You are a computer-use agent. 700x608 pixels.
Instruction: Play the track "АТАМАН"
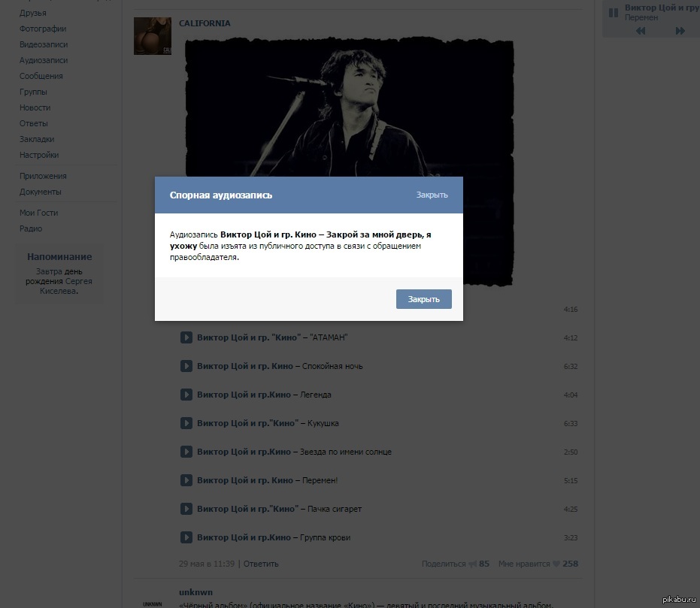tap(186, 337)
